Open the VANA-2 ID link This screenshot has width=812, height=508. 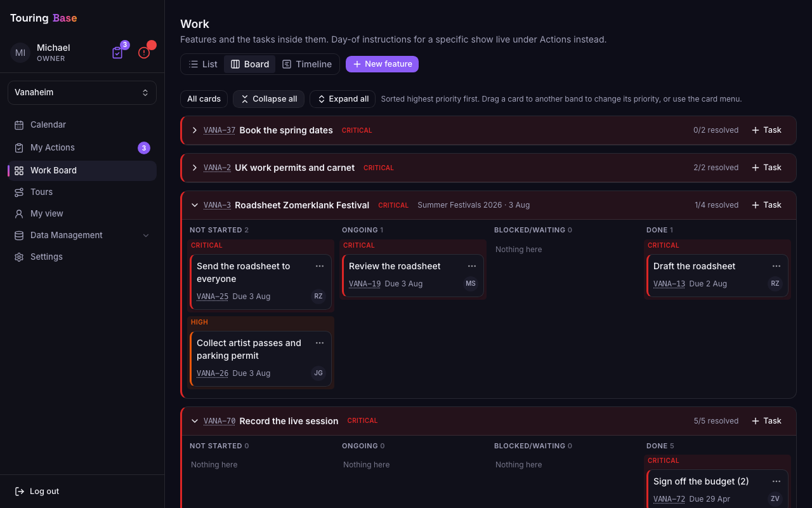point(217,168)
